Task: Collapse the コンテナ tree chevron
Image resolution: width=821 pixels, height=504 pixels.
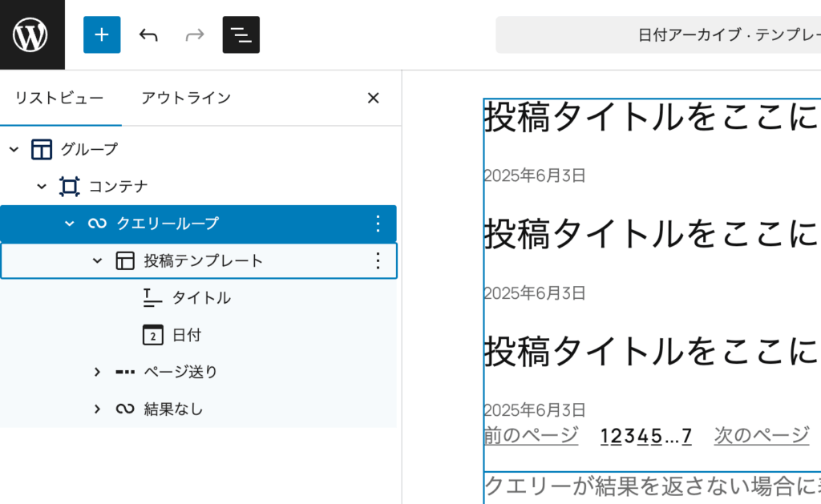Action: click(x=42, y=187)
